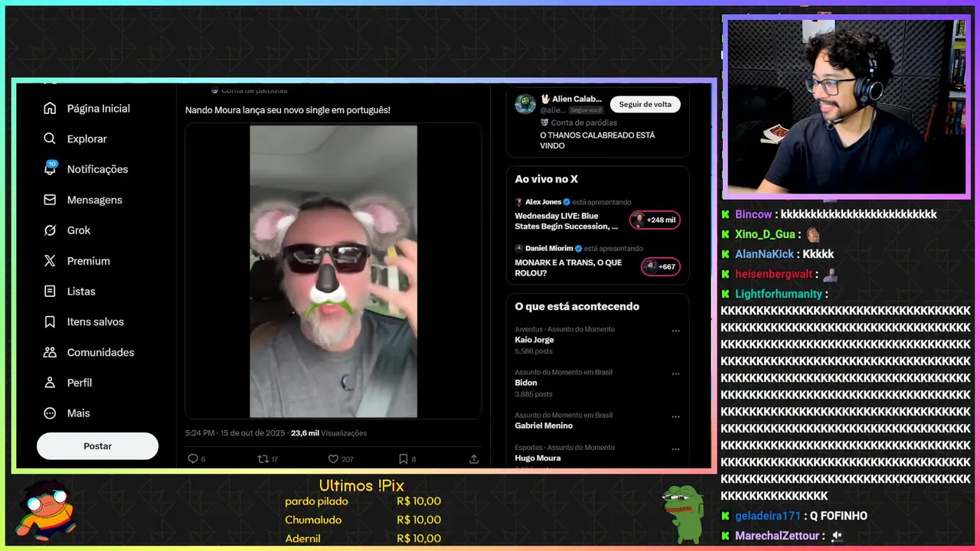Open Página Inicial home icon

(50, 109)
